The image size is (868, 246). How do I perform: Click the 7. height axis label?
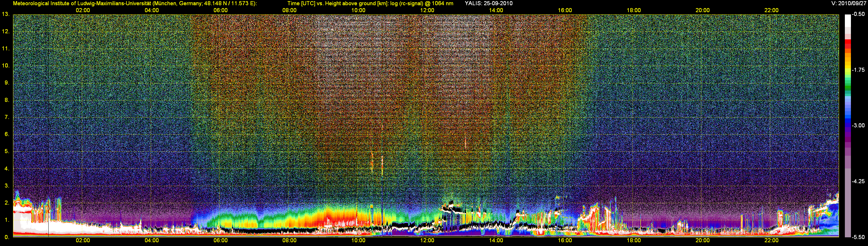[7, 117]
